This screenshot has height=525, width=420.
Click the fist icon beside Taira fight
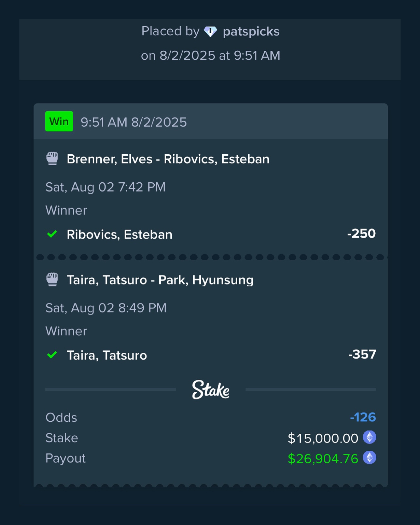pos(52,279)
